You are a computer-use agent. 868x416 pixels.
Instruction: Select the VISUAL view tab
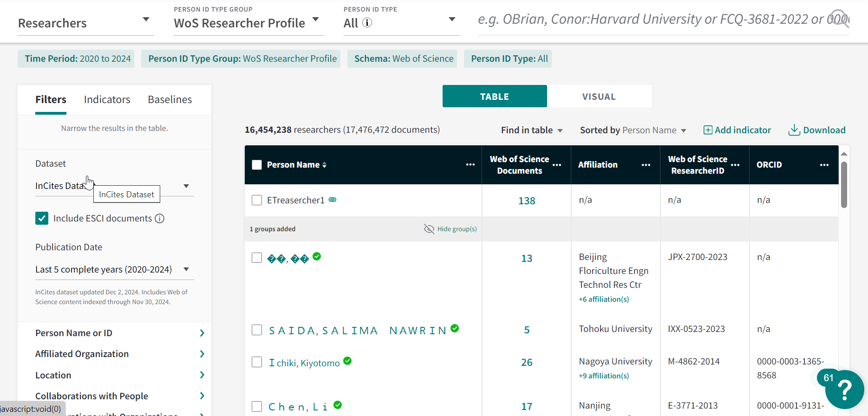599,96
